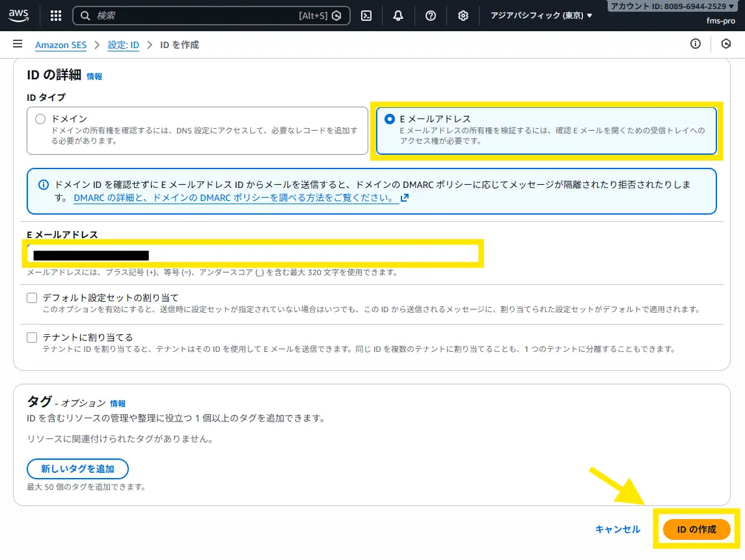Click the ID の作成 button

(x=696, y=529)
